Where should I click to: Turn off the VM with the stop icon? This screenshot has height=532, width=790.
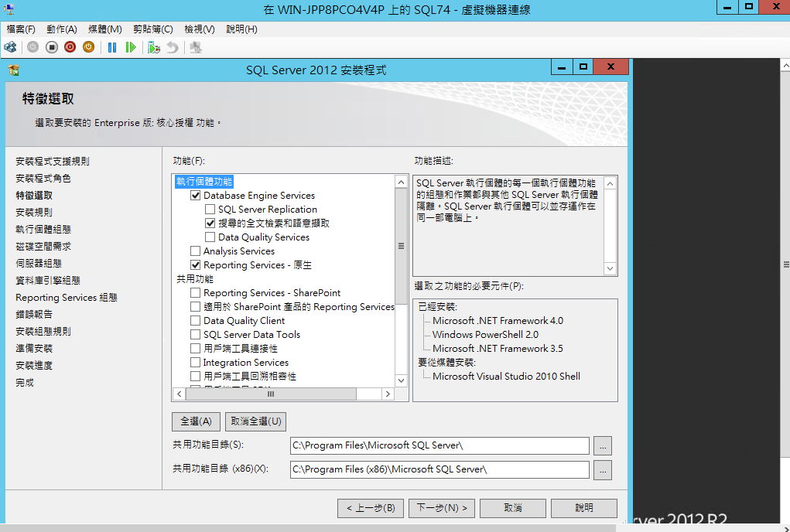pos(51,47)
